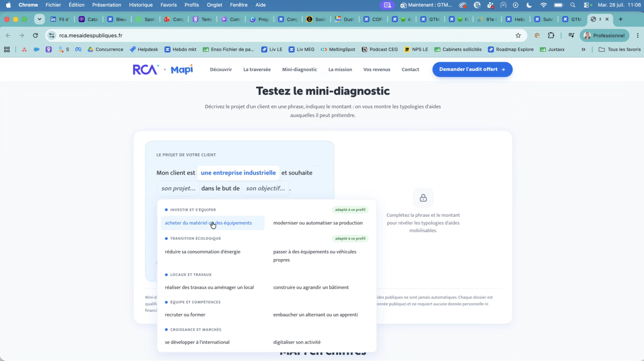Viewport: 644px width, 361px height.
Task: Reload the page with the refresh icon
Action: (35, 35)
